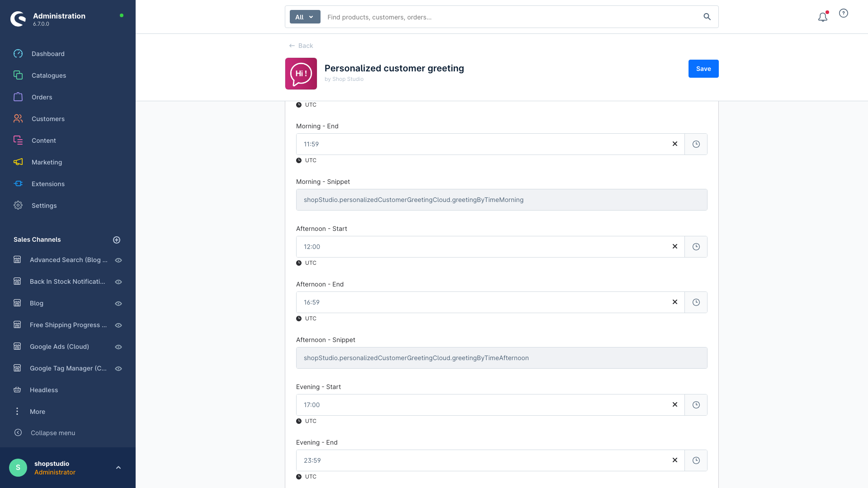Open time picker for Evening - End
868x488 pixels.
696,460
